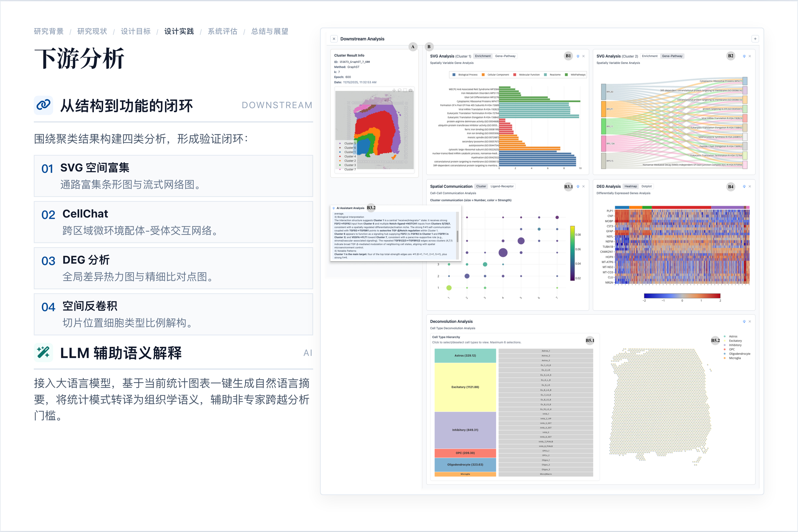
Task: Select the Oligodendrocyte (323.63) treemap block
Action: (x=465, y=465)
